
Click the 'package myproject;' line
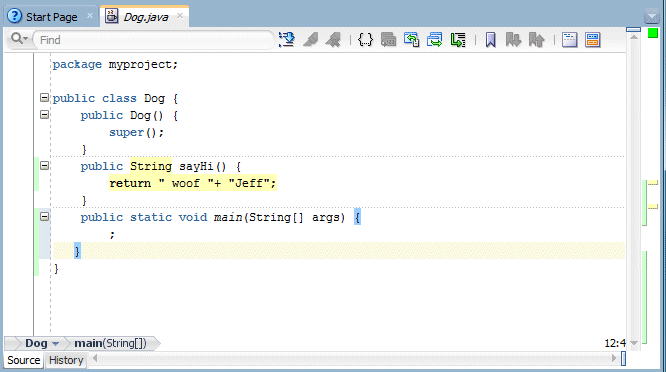pos(115,65)
